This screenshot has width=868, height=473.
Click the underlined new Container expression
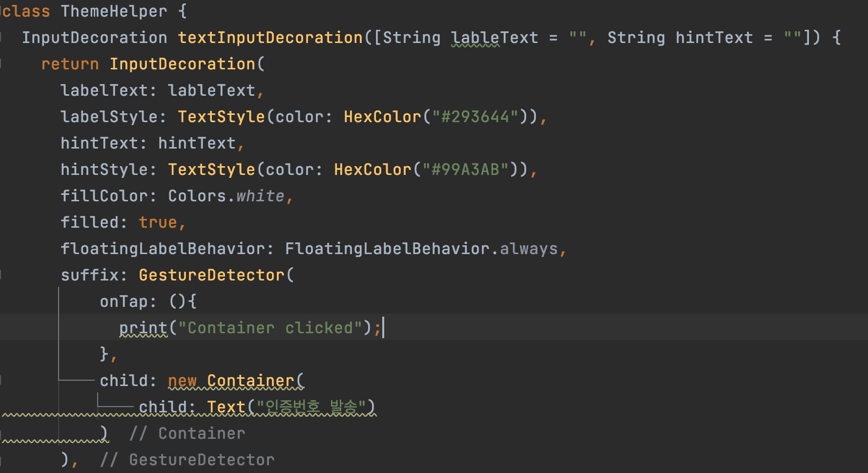click(x=236, y=381)
